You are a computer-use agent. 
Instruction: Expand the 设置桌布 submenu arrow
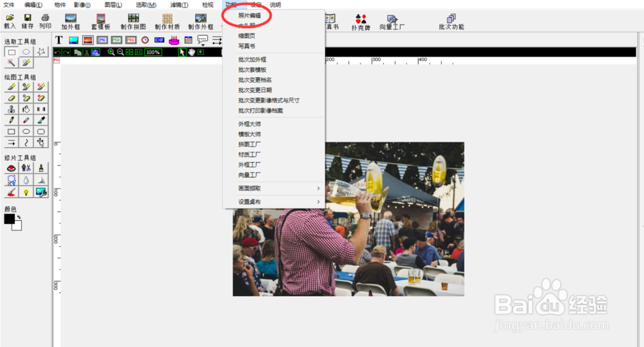click(318, 202)
